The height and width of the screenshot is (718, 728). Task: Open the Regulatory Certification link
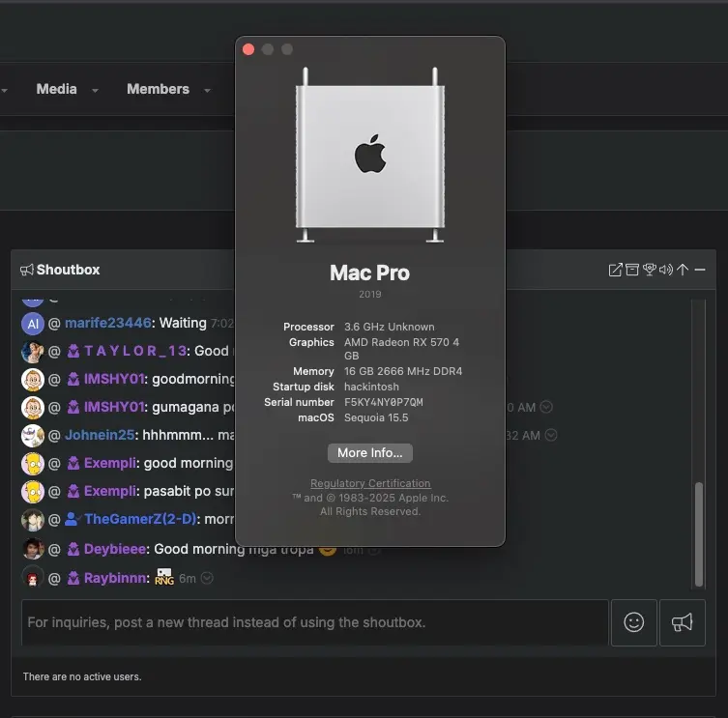click(370, 483)
